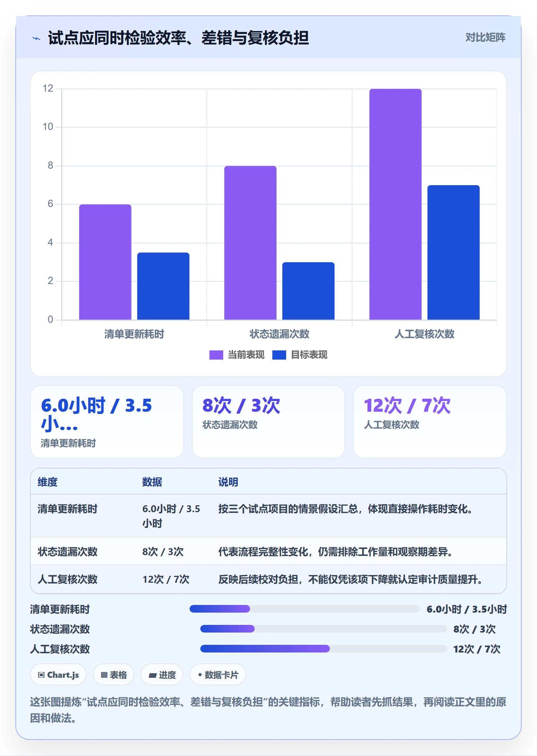Select the table cell 12次 / 7次
This screenshot has height=756, width=537.
pyautogui.click(x=166, y=579)
